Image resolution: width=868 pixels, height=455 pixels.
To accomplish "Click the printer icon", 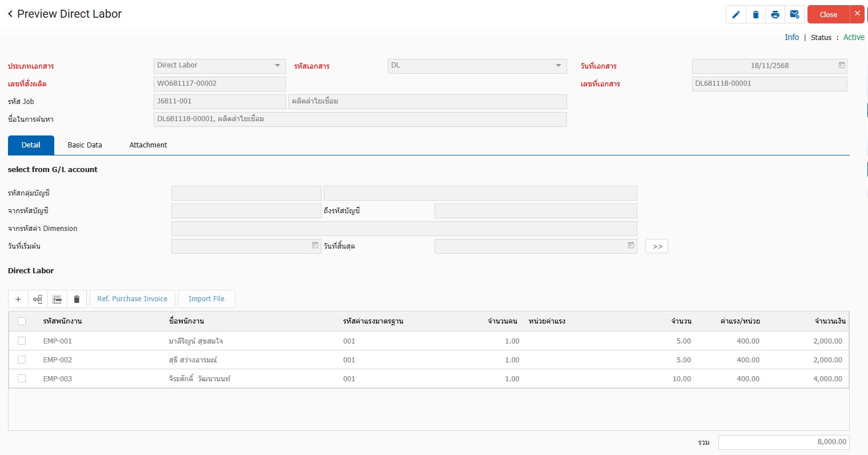I will pyautogui.click(x=775, y=15).
